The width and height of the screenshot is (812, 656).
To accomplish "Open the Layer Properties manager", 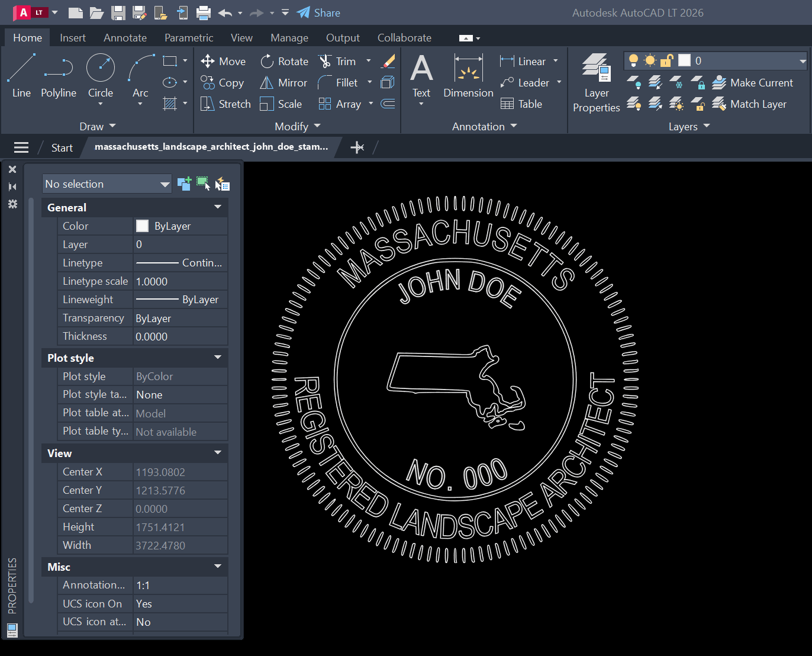I will pyautogui.click(x=596, y=82).
